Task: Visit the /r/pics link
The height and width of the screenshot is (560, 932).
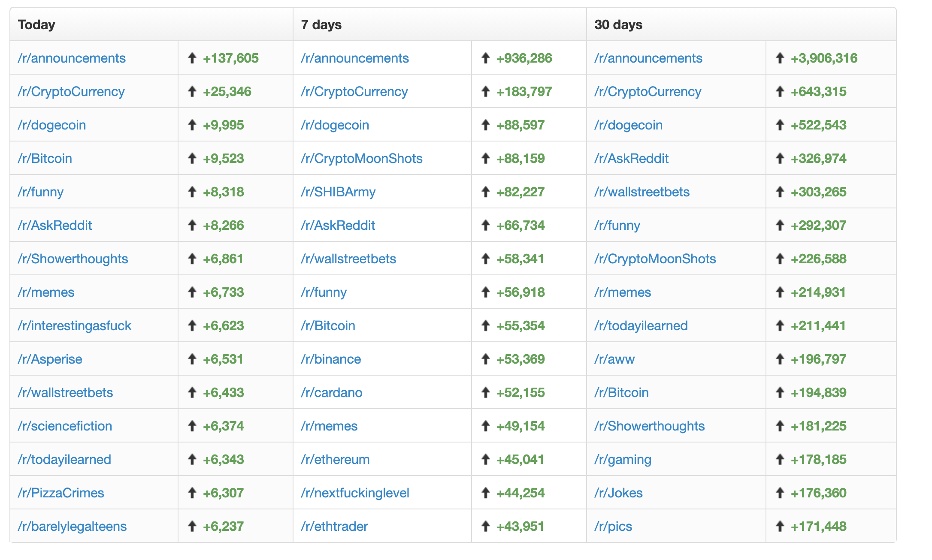Action: [614, 526]
